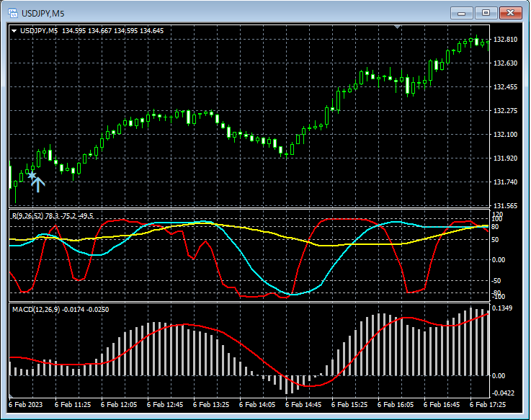Image resolution: width=531 pixels, height=420 pixels.
Task: Click the 6 Feb 11:25 time label
Action: click(x=73, y=404)
